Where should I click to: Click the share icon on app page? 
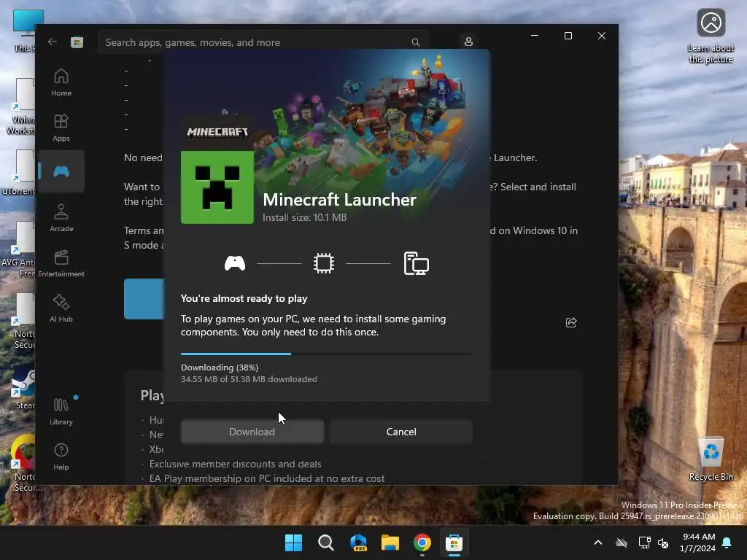pos(570,322)
